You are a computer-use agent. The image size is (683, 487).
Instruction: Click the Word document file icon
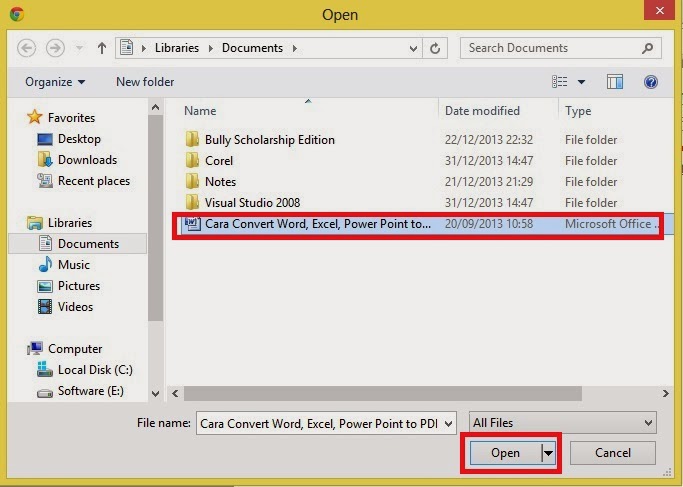point(192,223)
